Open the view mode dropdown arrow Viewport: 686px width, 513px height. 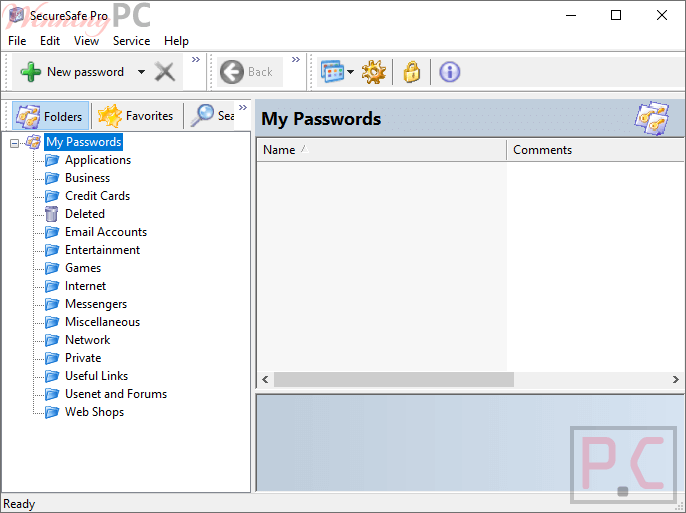[350, 72]
